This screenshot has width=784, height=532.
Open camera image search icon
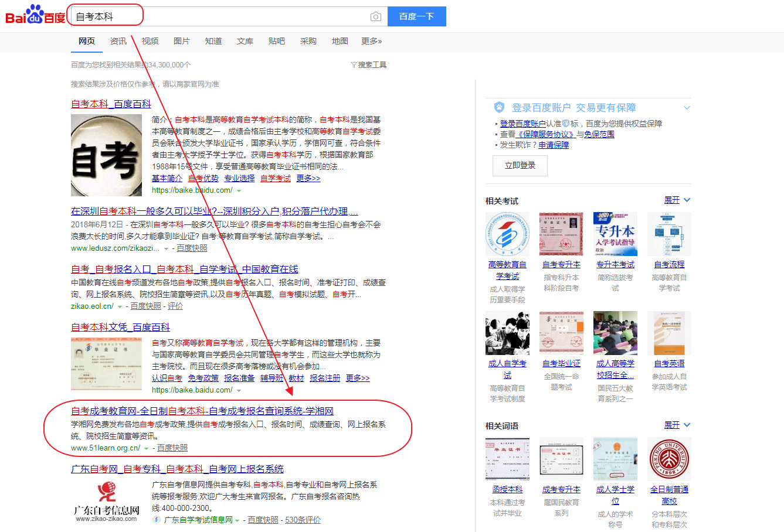(x=376, y=17)
